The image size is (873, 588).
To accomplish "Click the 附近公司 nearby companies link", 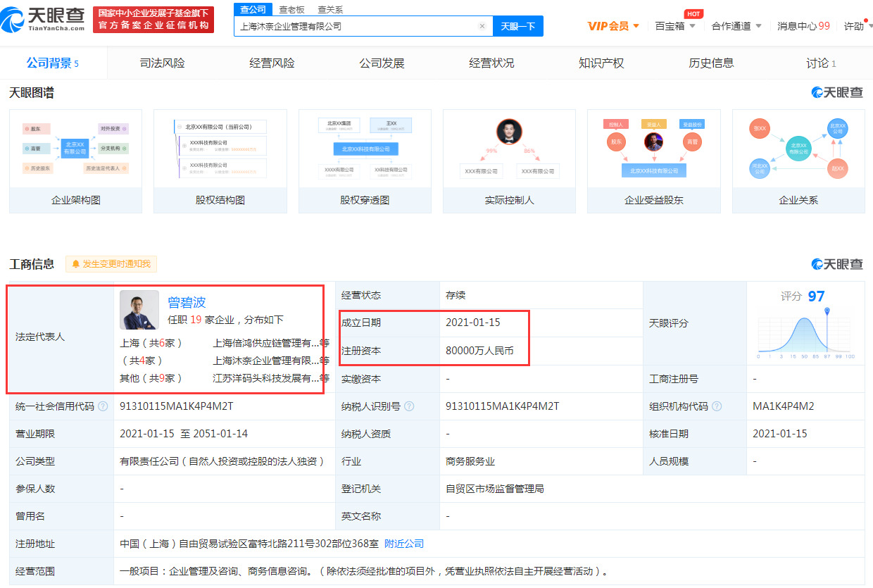I will (404, 544).
